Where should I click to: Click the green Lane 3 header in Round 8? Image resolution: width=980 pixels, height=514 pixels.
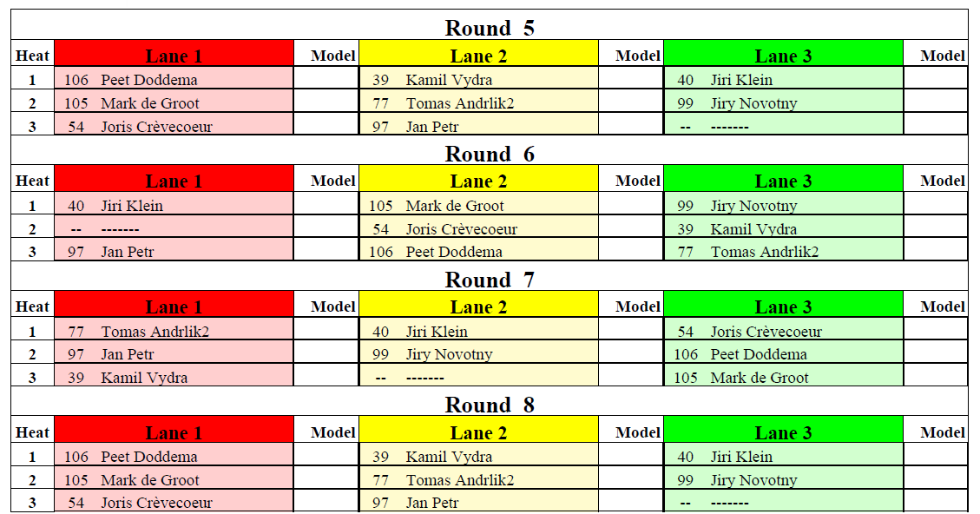[783, 431]
